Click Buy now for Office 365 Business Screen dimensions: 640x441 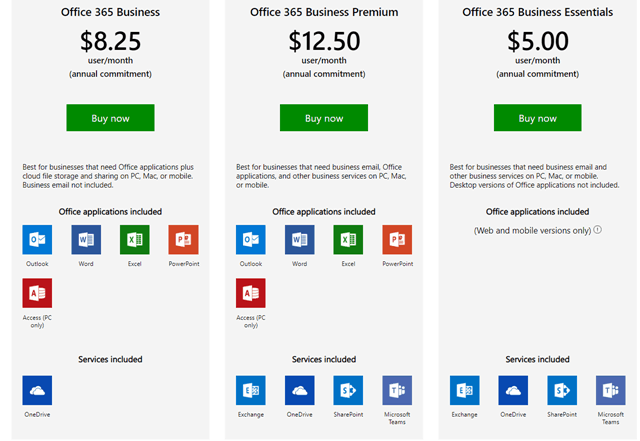click(110, 118)
